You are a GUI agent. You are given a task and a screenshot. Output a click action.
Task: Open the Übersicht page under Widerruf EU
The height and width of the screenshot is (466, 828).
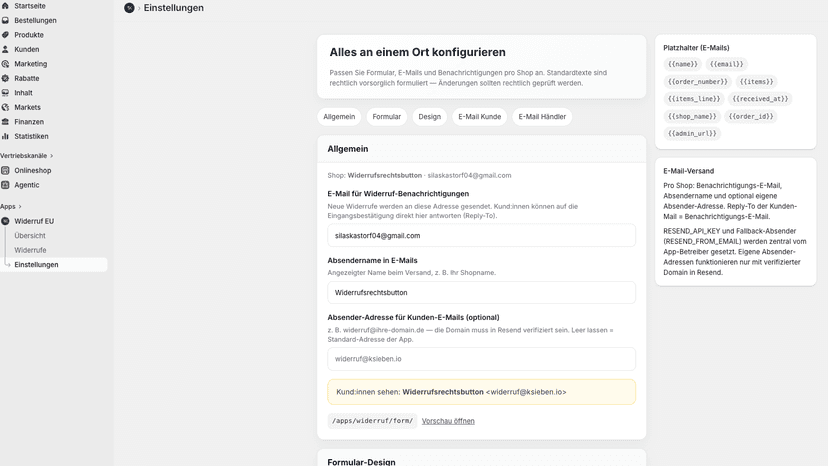(30, 236)
